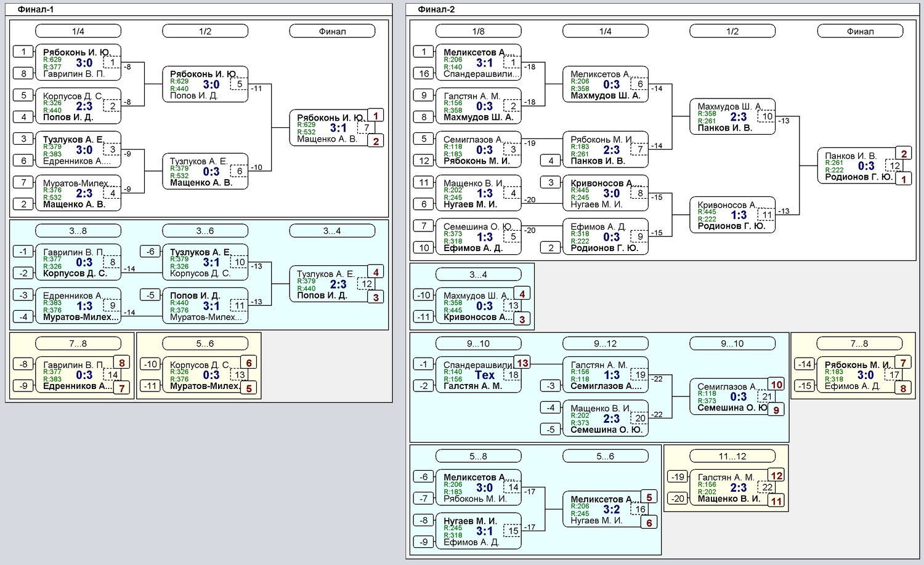This screenshot has height=565, width=924.
Task: Select the 1/2 round header in Финал-1
Action: (205, 31)
